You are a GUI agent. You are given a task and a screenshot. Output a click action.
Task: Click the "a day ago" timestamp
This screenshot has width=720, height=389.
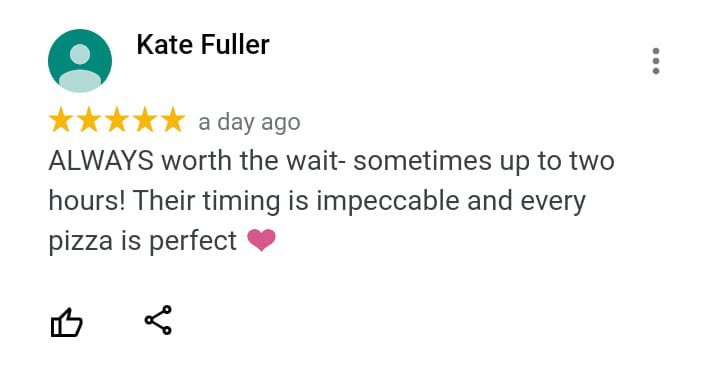click(x=249, y=123)
